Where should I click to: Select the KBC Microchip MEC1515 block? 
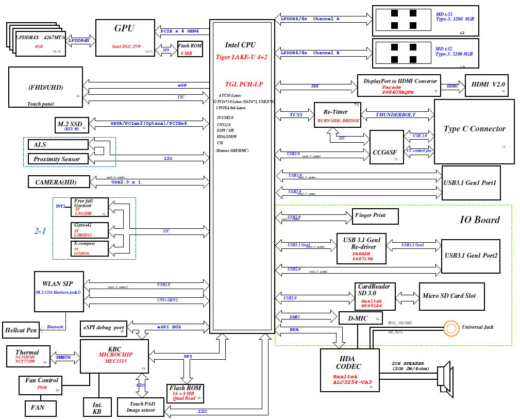point(114,356)
